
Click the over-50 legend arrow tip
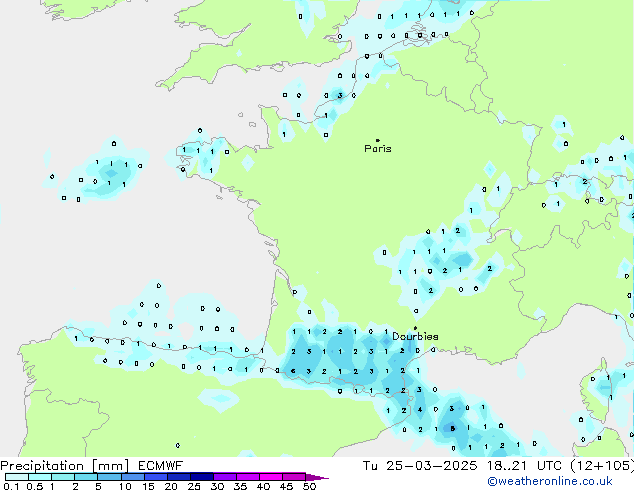[x=317, y=477]
